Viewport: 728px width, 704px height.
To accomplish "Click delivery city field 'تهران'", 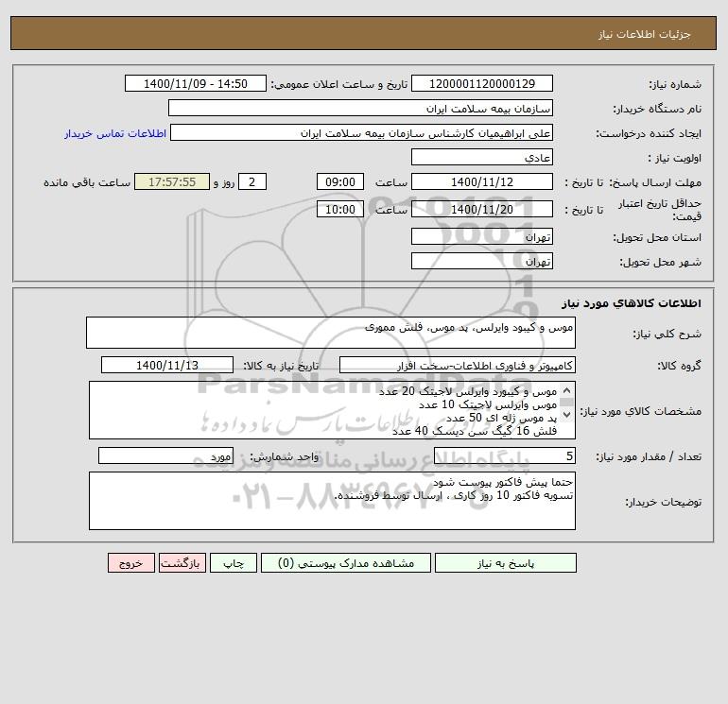I will click(x=482, y=261).
